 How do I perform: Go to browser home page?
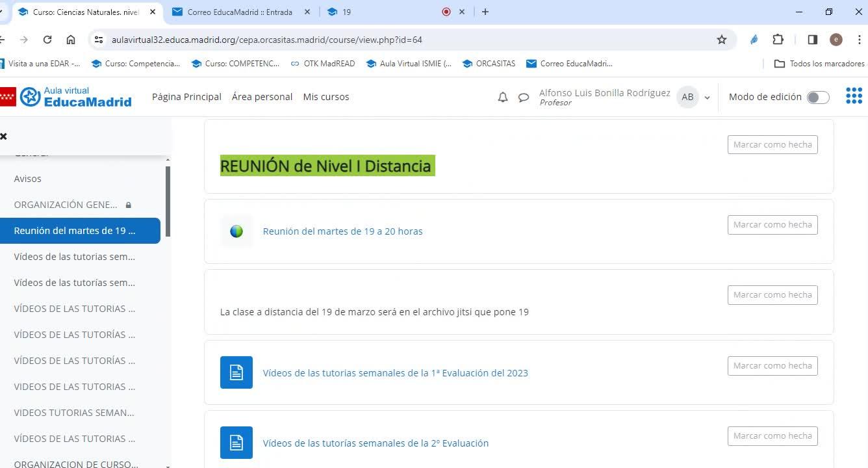point(71,40)
